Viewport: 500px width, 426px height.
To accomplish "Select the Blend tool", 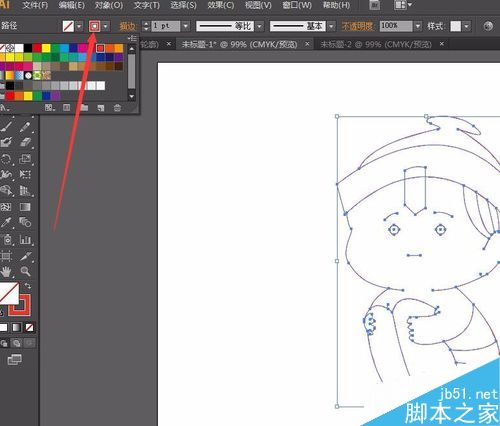I will coord(25,222).
